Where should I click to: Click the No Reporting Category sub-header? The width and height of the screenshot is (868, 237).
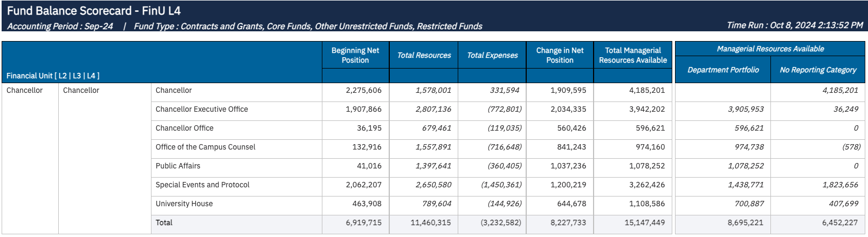[x=818, y=70]
